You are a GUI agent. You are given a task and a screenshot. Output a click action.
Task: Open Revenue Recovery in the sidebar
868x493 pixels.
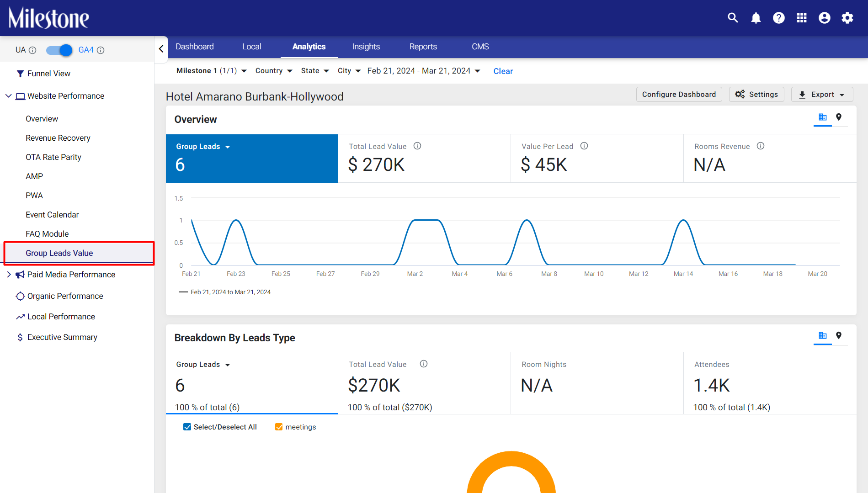click(58, 138)
